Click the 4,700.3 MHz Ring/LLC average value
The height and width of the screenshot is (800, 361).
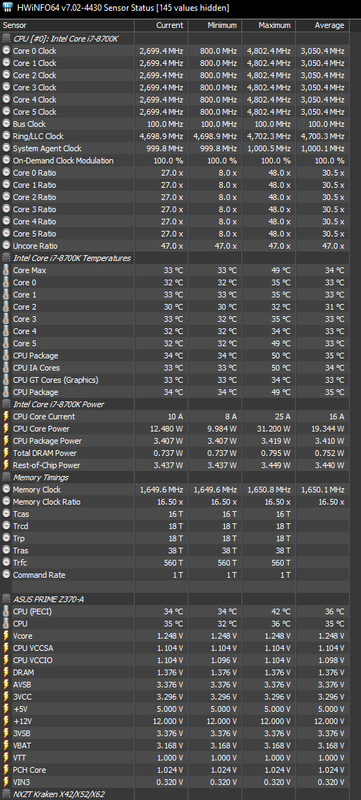click(x=323, y=136)
